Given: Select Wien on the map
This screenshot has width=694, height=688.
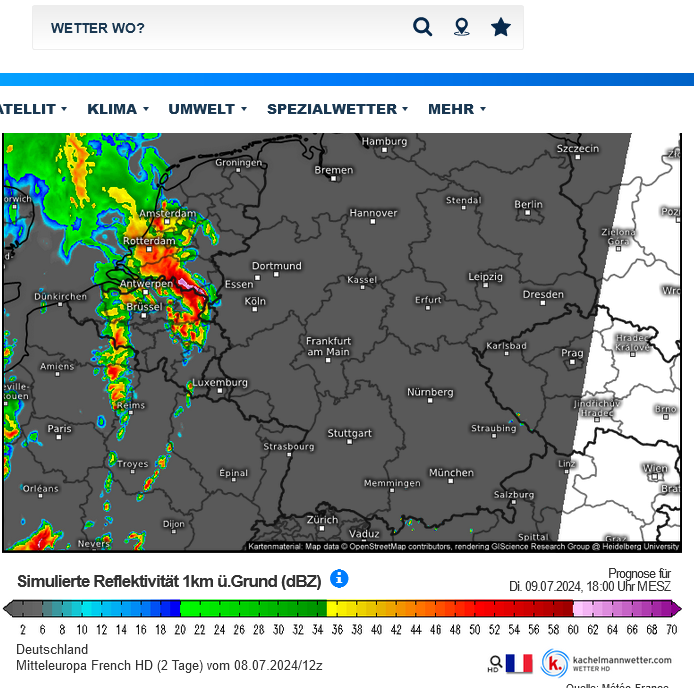Looking at the screenshot, I should click(x=655, y=468).
